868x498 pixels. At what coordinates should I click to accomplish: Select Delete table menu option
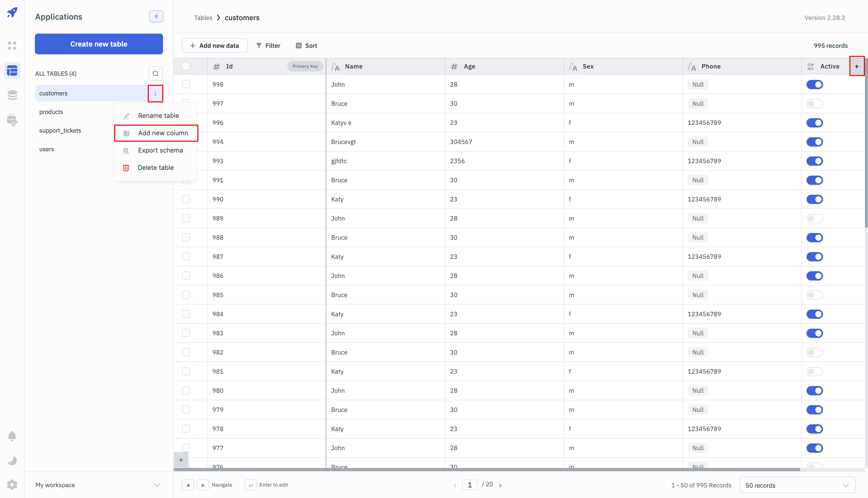[156, 168]
